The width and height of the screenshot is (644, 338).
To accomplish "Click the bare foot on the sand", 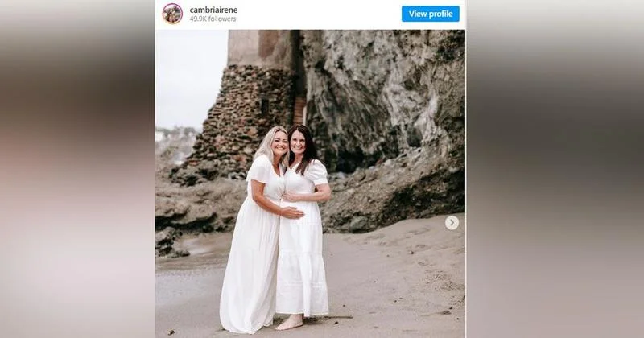I will click(x=290, y=324).
